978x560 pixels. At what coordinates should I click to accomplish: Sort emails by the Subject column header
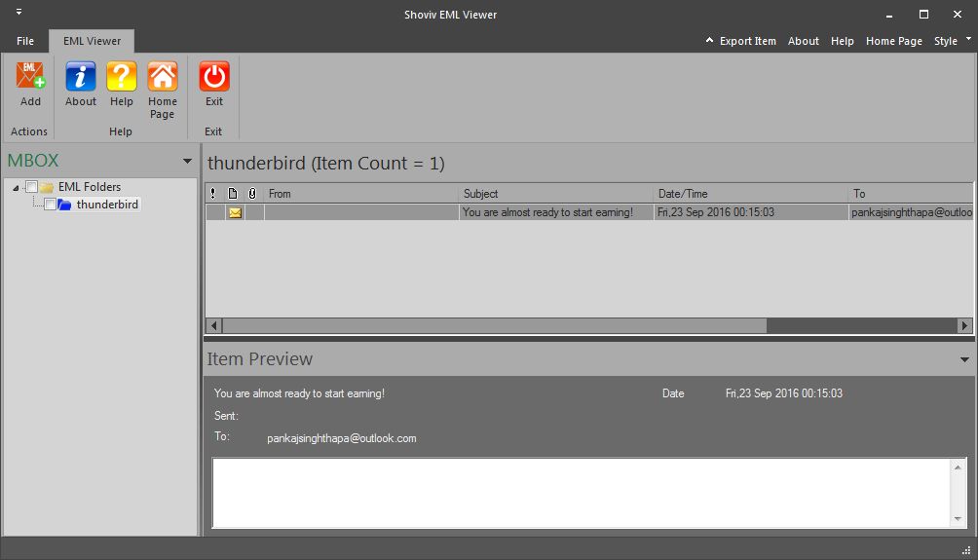[555, 194]
